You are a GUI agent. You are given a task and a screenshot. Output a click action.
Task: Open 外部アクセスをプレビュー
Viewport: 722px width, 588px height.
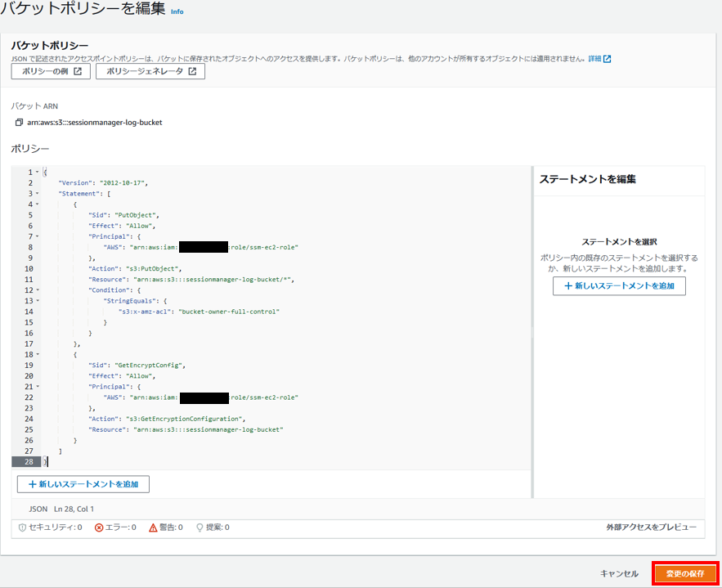(651, 527)
